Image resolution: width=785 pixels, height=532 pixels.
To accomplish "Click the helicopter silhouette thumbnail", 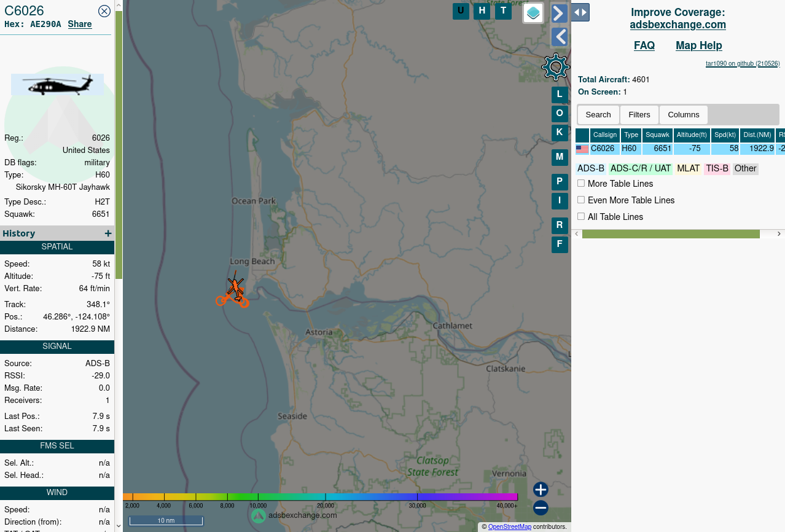I will pos(57,84).
